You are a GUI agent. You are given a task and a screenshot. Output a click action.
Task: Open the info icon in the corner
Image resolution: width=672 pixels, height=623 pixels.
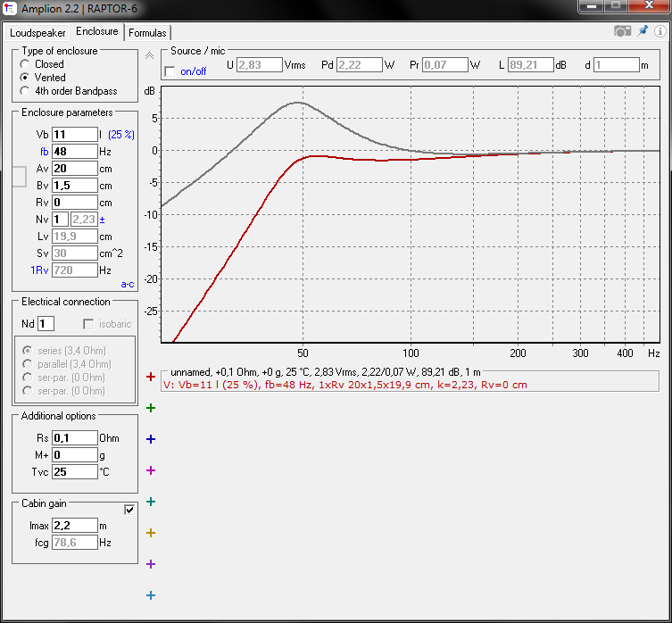660,31
